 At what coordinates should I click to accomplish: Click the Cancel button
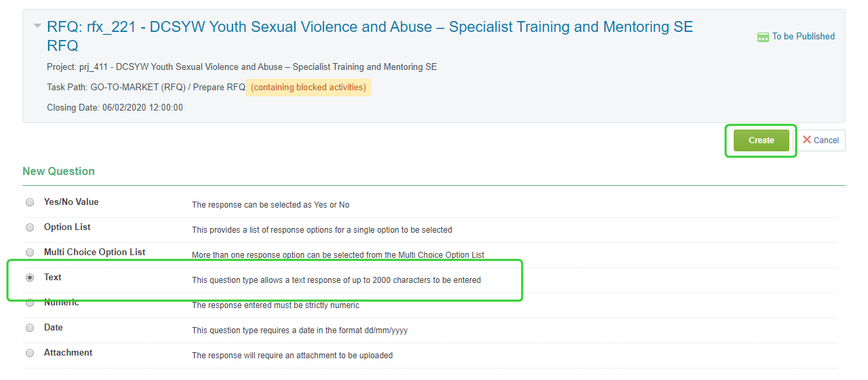820,140
